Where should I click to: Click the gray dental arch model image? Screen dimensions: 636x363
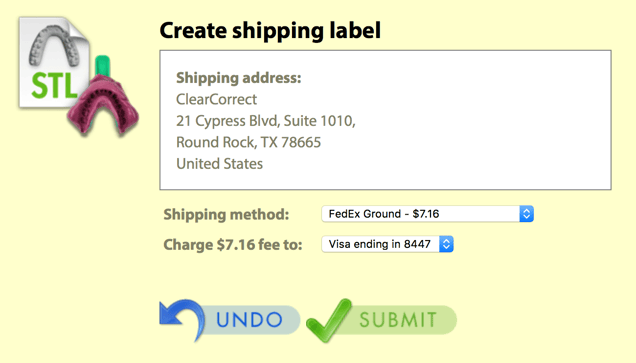coord(54,45)
